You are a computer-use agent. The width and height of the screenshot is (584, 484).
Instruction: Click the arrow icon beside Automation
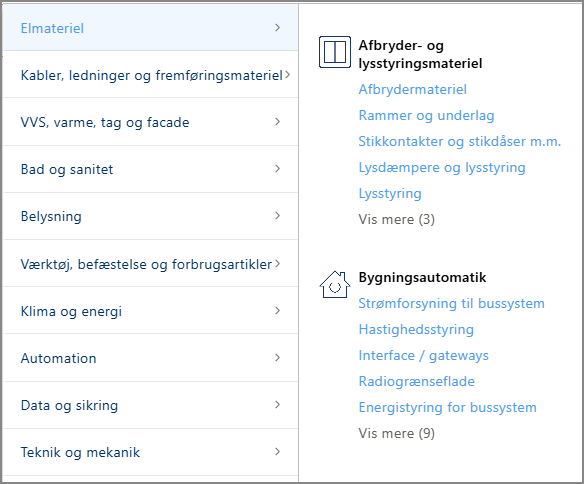[x=277, y=357]
